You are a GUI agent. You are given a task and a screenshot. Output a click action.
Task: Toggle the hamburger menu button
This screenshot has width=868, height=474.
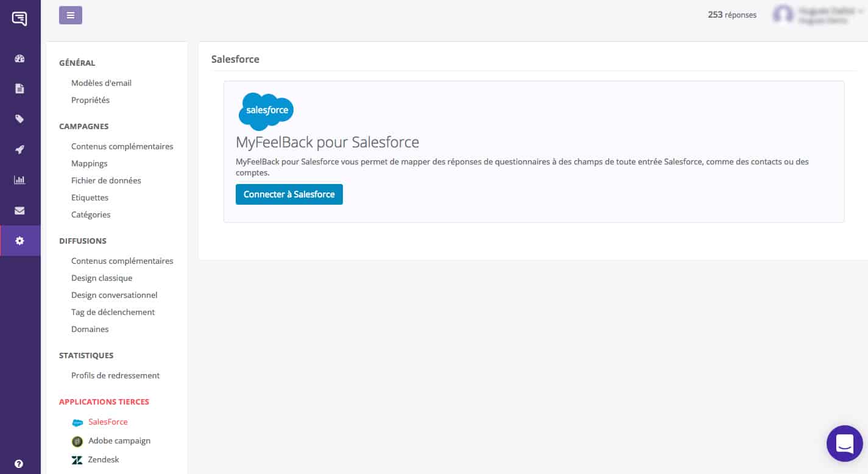tap(71, 15)
